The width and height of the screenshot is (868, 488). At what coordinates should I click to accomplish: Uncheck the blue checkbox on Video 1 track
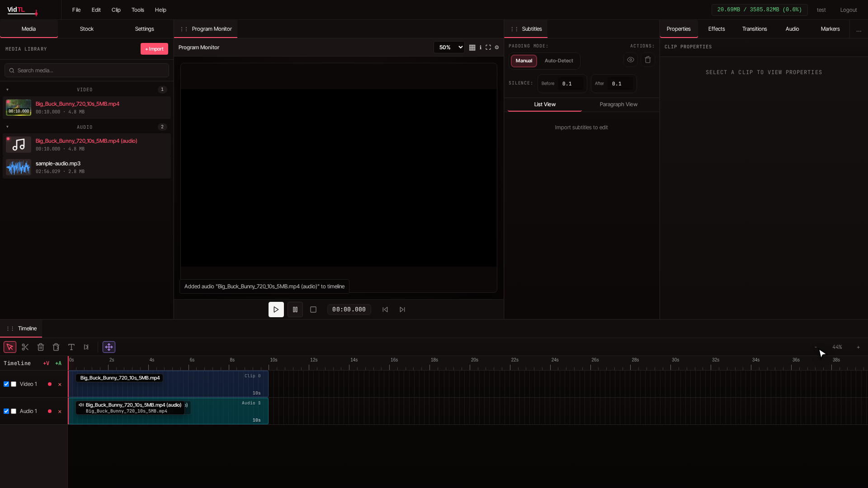[6, 384]
